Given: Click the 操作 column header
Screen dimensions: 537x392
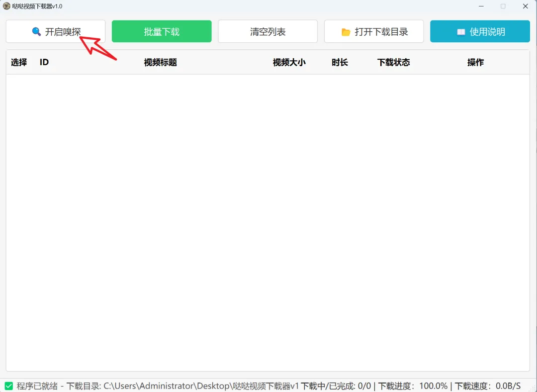Looking at the screenshot, I should click(x=475, y=62).
